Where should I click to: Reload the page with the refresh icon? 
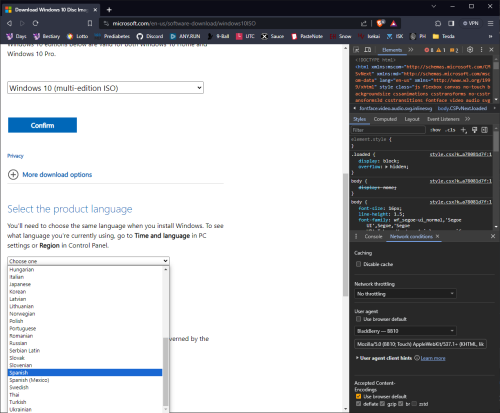click(x=35, y=23)
